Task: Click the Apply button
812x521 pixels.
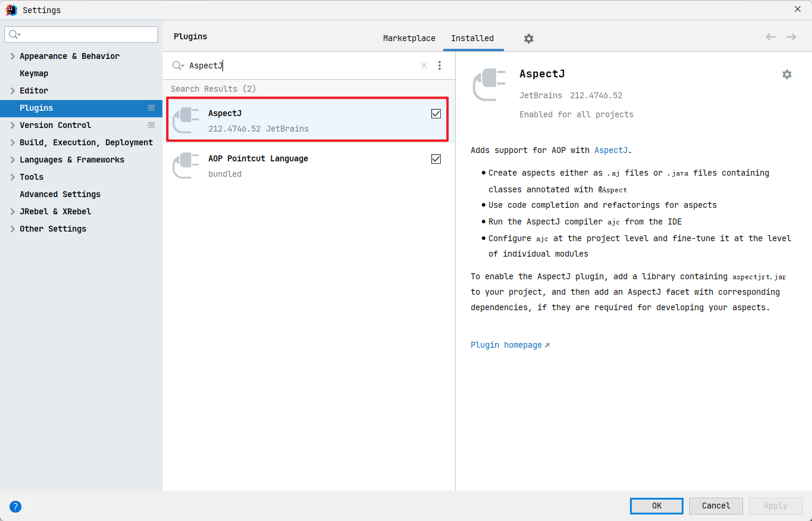Action: pos(776,506)
